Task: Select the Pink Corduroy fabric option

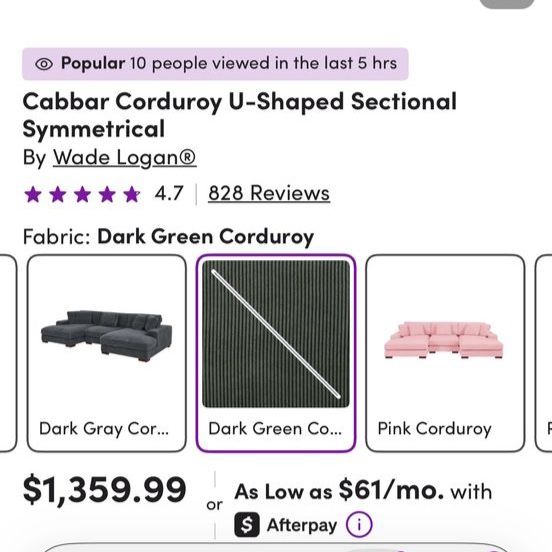Action: 445,353
